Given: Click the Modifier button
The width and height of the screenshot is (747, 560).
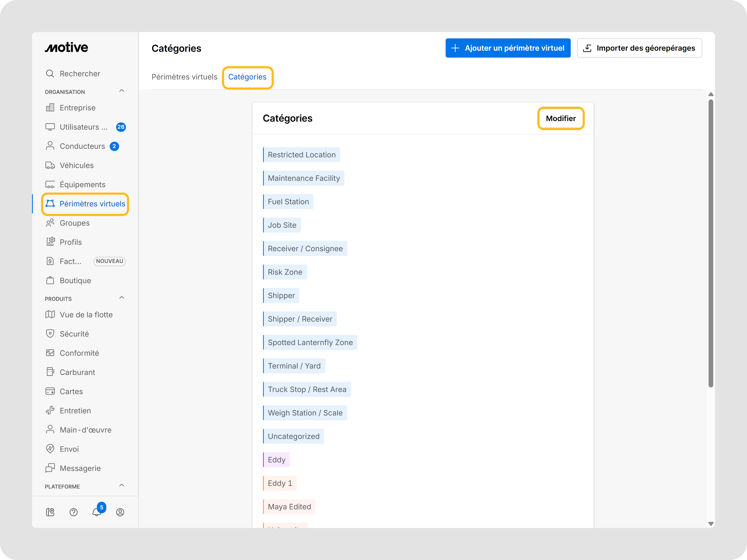Looking at the screenshot, I should (x=561, y=118).
